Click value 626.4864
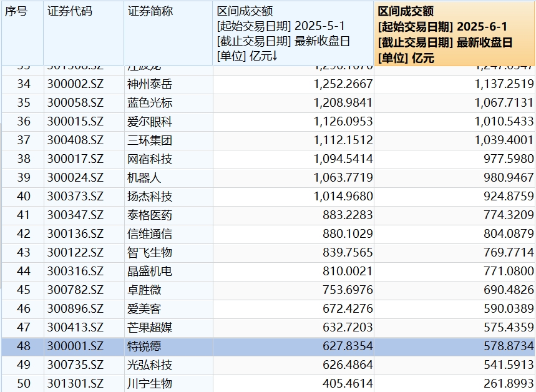The height and width of the screenshot is (392, 536). [348, 365]
